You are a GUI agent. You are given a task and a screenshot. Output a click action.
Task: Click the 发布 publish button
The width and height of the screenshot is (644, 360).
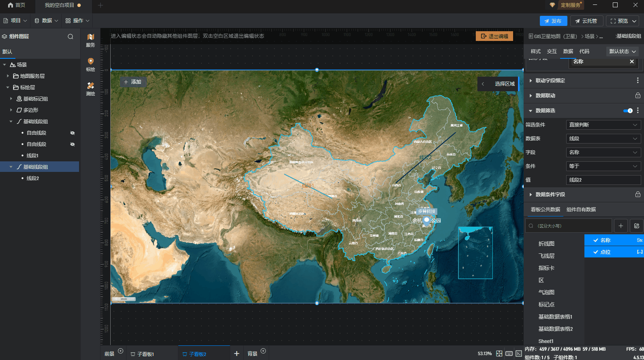pyautogui.click(x=553, y=21)
